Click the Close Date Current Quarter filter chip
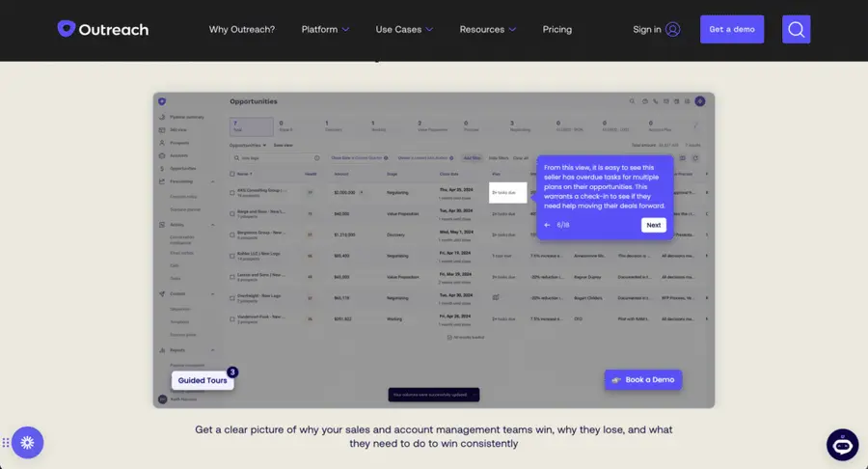Image resolution: width=868 pixels, height=469 pixels. [360, 158]
